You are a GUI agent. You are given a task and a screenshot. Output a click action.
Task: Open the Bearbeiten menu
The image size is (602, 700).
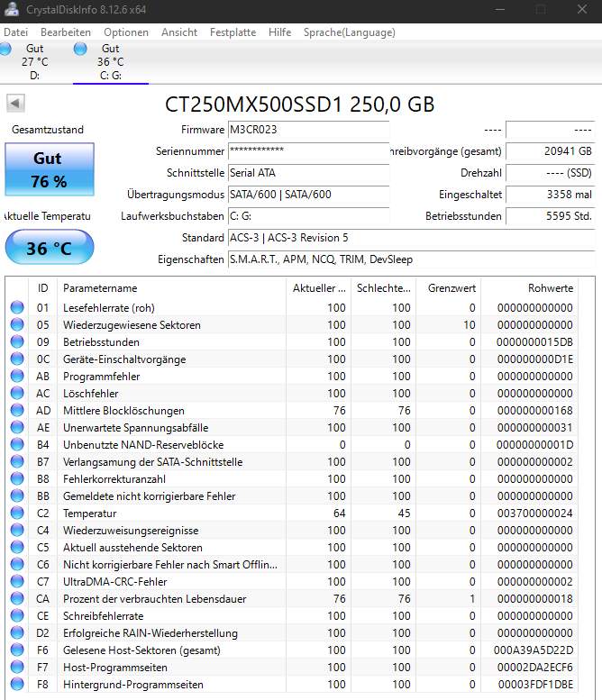coord(66,32)
